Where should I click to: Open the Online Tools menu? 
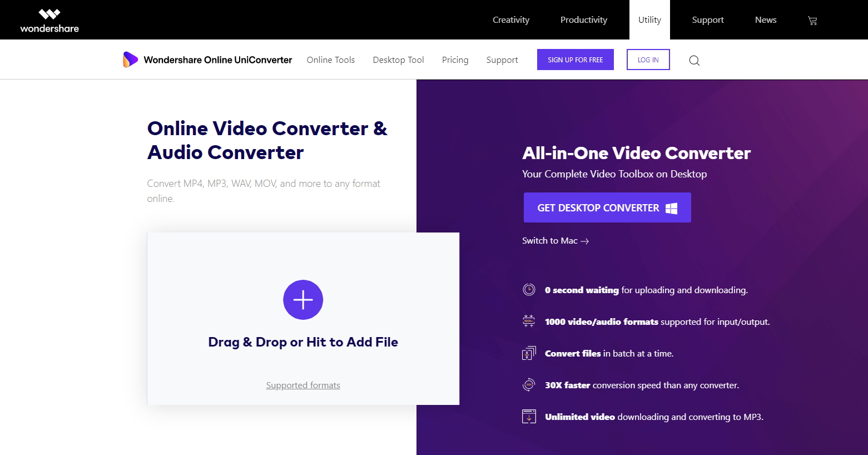[331, 60]
